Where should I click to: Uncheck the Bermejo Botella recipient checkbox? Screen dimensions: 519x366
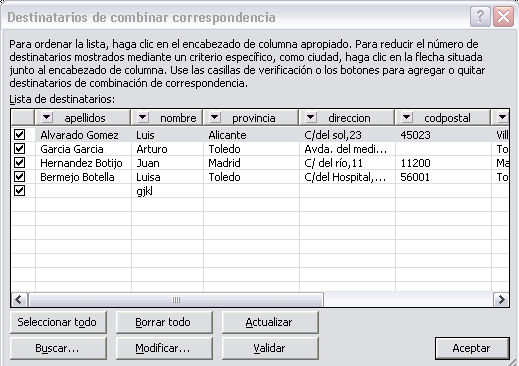pos(20,177)
